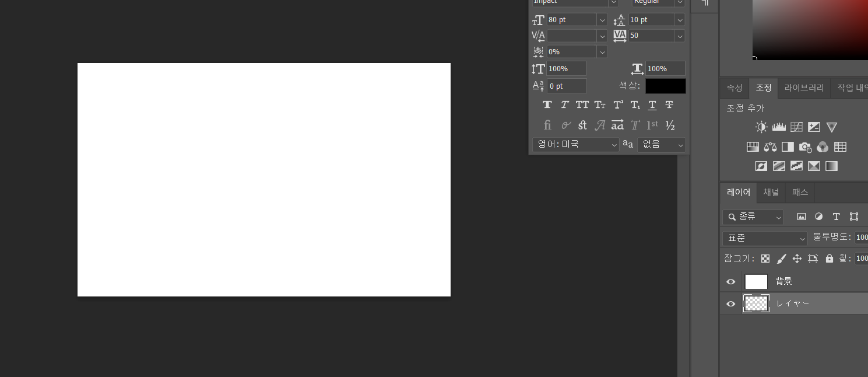The width and height of the screenshot is (868, 377).
Task: Toggle Subscript text style
Action: point(635,105)
